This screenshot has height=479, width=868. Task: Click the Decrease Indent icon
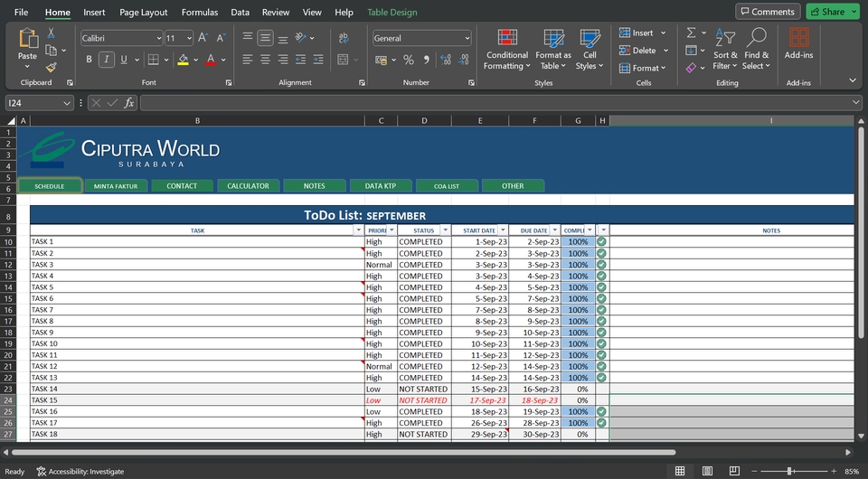(300, 60)
